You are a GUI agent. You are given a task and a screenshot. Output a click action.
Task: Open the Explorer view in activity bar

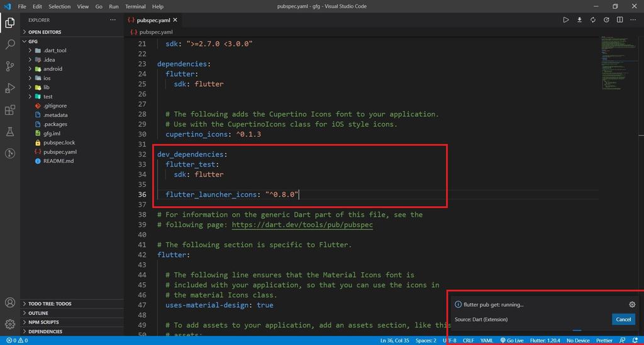point(10,22)
